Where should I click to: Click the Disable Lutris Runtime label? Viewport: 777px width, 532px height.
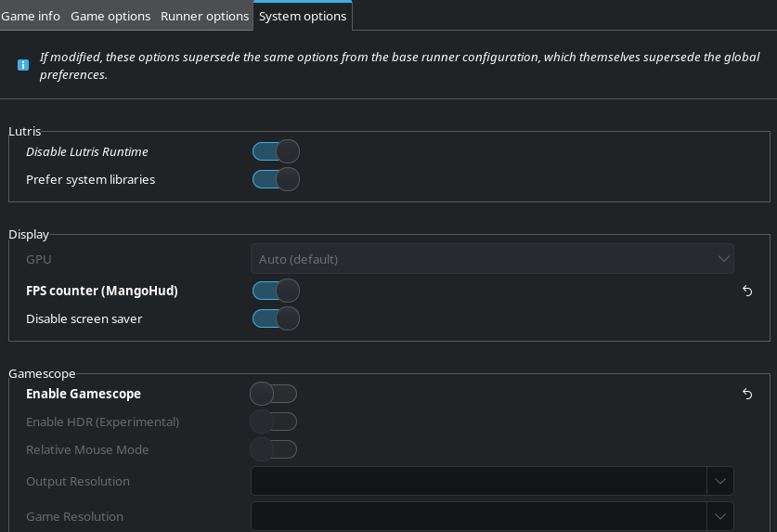tap(87, 151)
